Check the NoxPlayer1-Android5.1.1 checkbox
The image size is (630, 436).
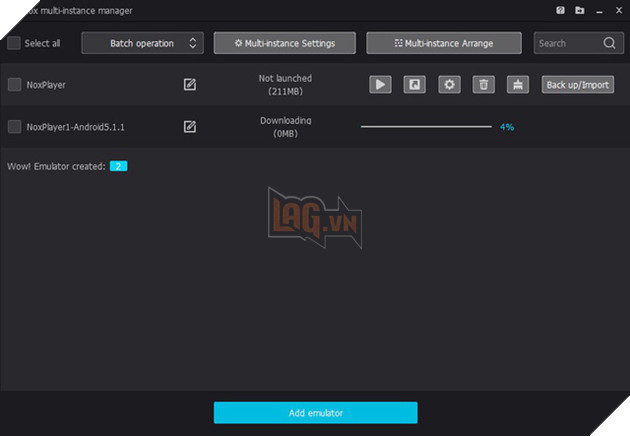pos(14,127)
